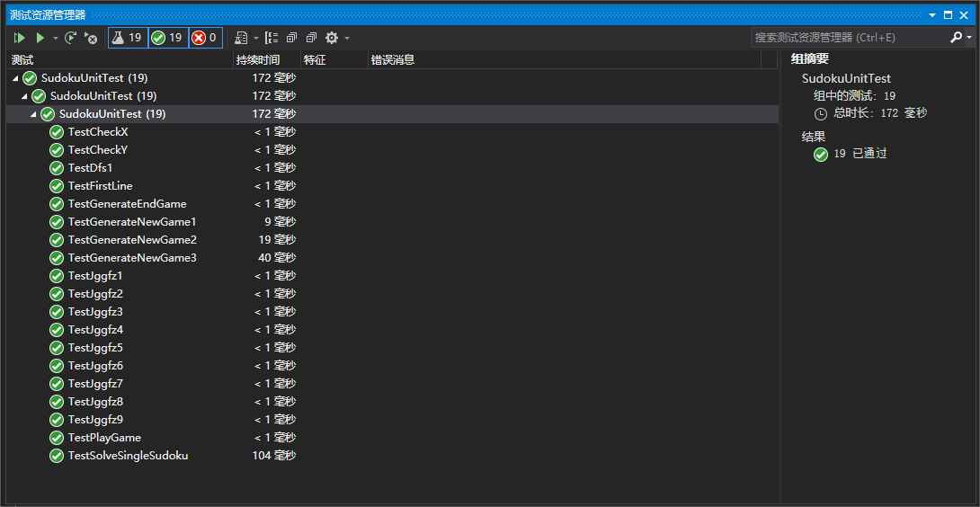980x507 pixels.
Task: Select the second-level SudokuUnitTest (19) row
Action: (393, 96)
